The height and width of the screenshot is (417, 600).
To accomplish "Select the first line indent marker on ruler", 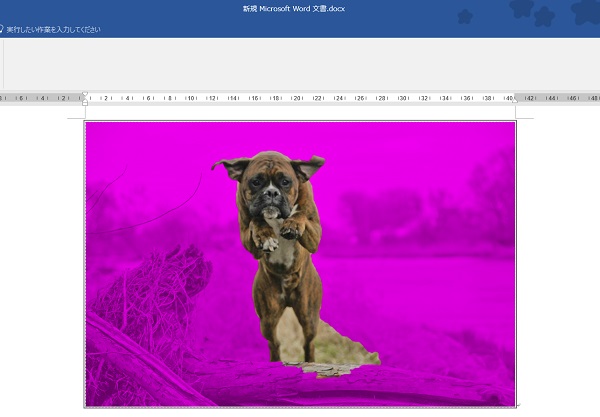I will point(85,94).
